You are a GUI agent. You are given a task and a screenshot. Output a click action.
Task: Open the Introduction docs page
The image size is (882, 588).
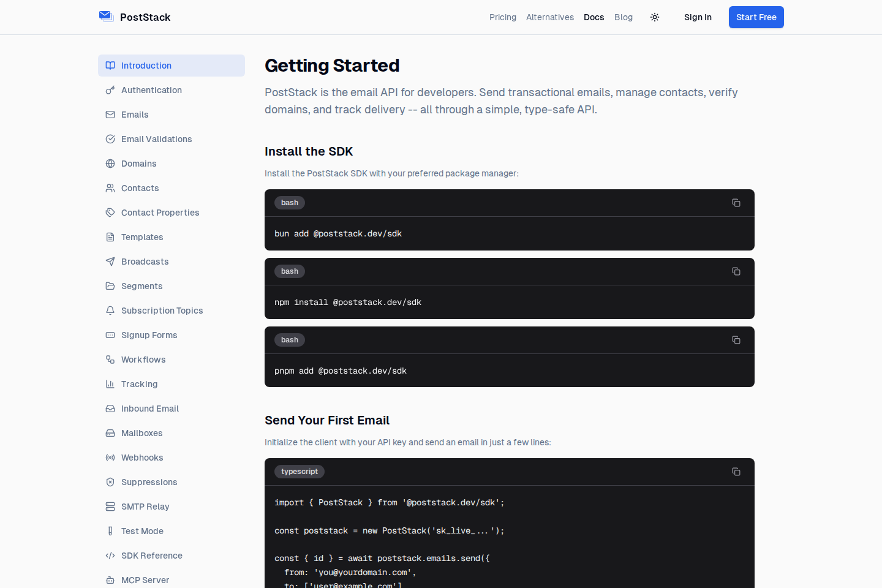171,66
